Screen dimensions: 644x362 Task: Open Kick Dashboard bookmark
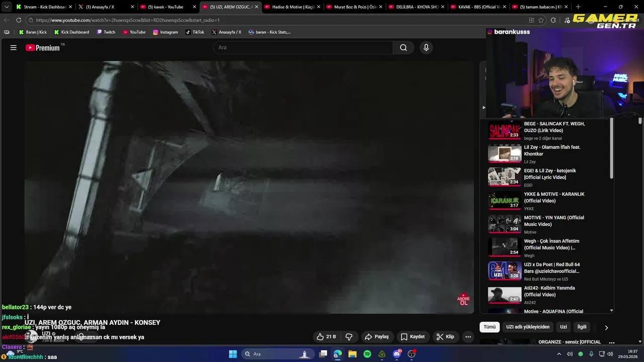(71, 32)
